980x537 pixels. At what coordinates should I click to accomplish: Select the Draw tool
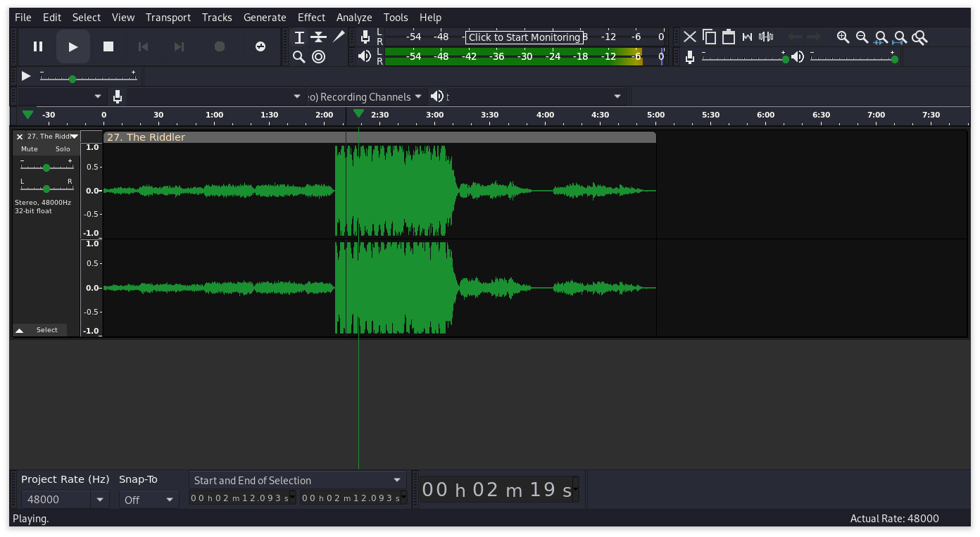pos(339,37)
